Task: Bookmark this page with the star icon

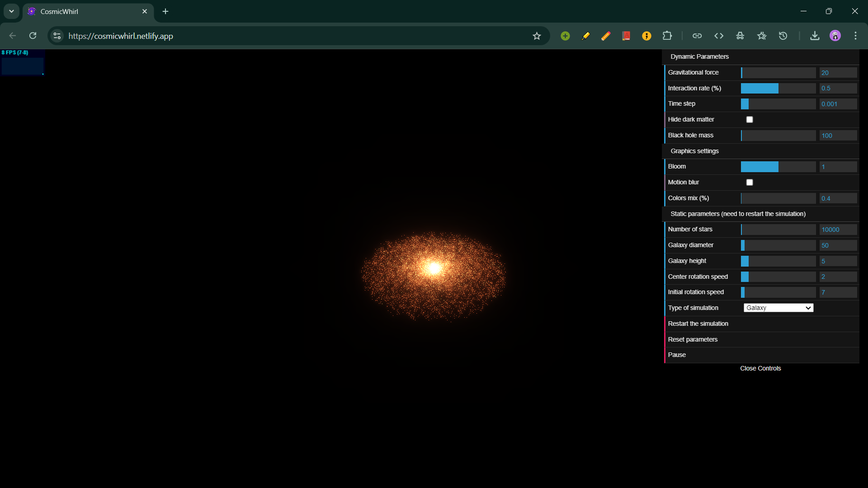Action: coord(537,36)
